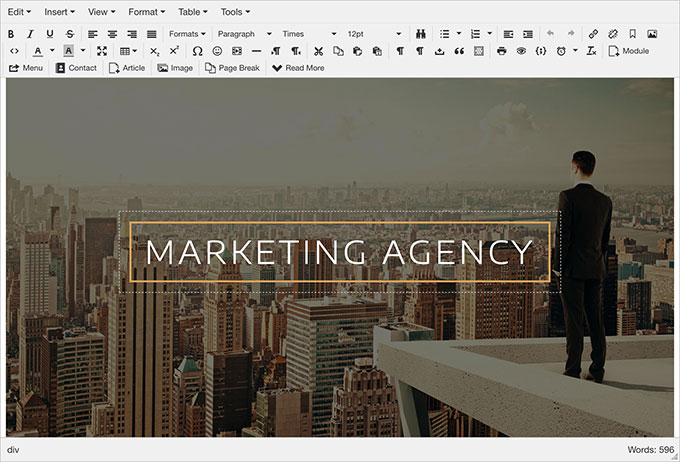
Task: Align text to the left
Action: click(x=92, y=34)
